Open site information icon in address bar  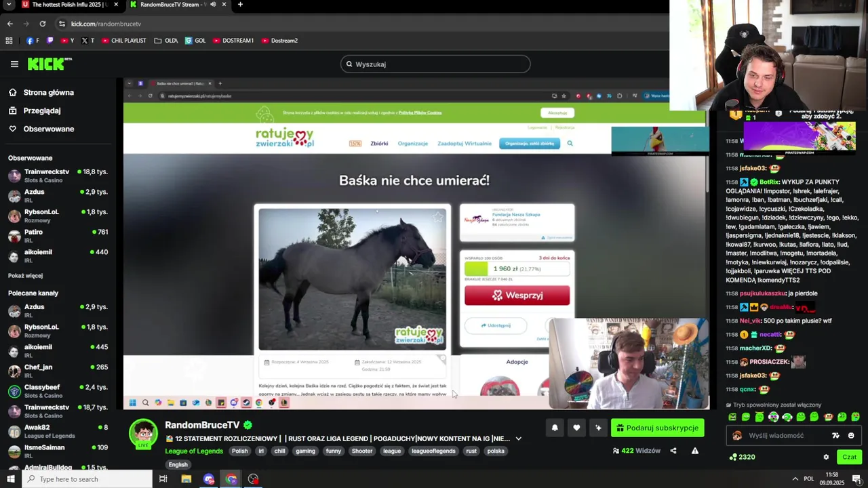pos(62,24)
